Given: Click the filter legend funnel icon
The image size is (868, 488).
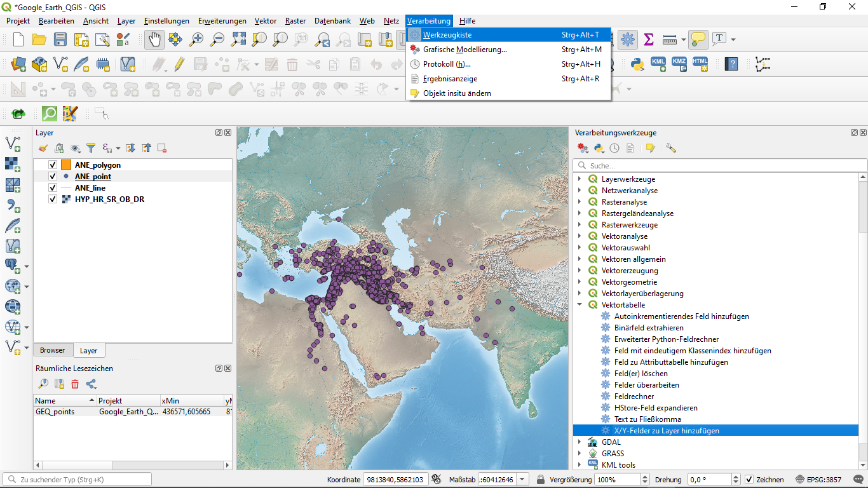Looking at the screenshot, I should [x=91, y=148].
